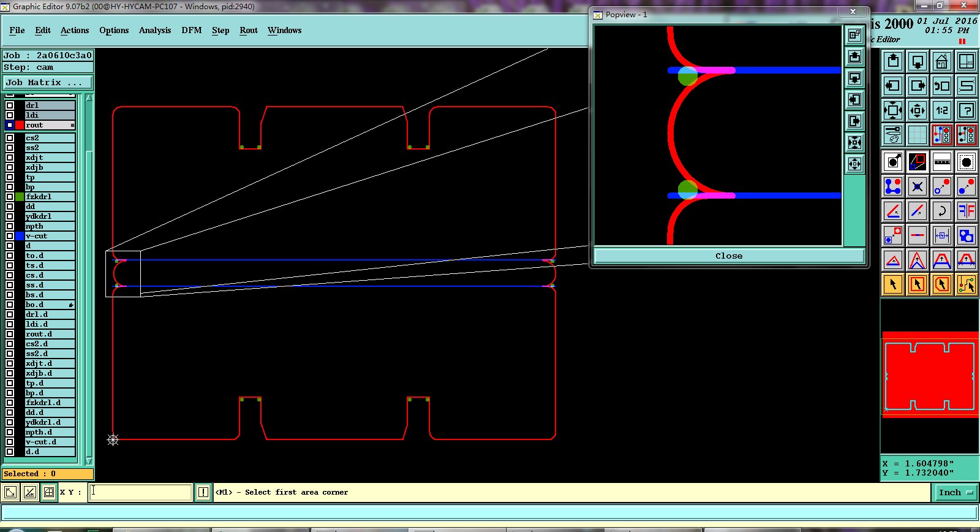
Task: Click Popview top window-link icon
Action: click(854, 36)
